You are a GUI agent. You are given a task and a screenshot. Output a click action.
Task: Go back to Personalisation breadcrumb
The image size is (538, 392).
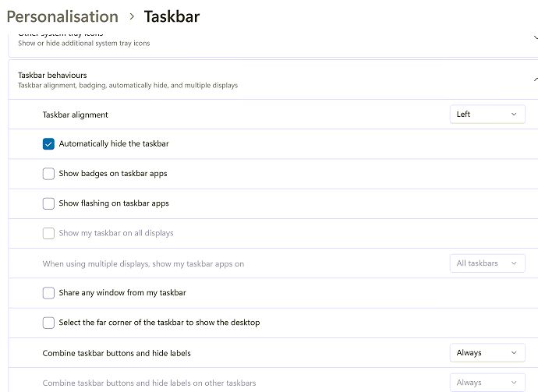62,16
